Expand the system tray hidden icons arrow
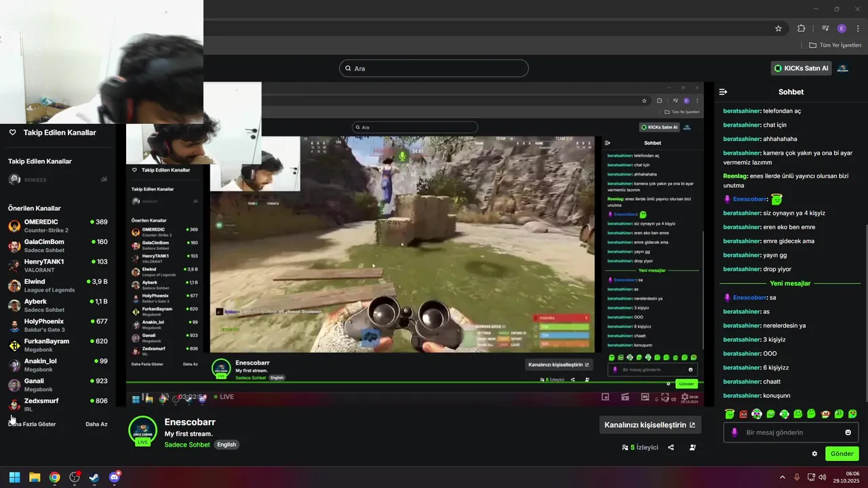The image size is (868, 488). (782, 477)
